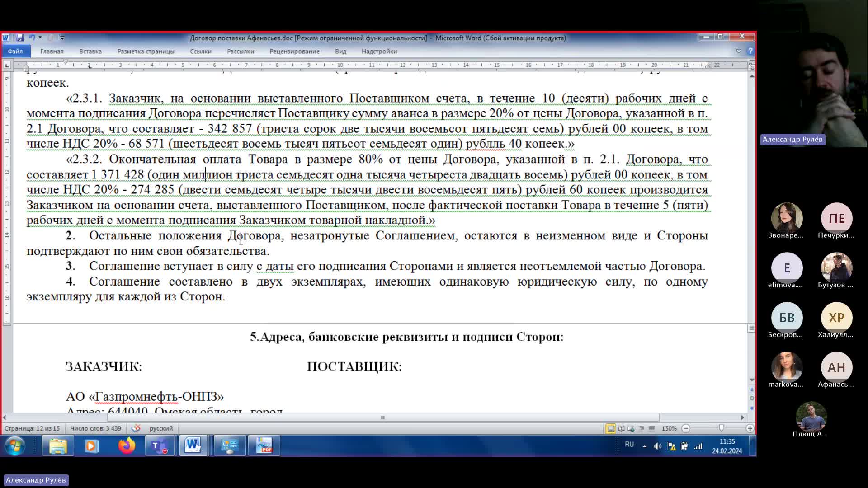Image resolution: width=868 pixels, height=488 pixels.
Task: Click the RU input language indicator
Action: (629, 445)
